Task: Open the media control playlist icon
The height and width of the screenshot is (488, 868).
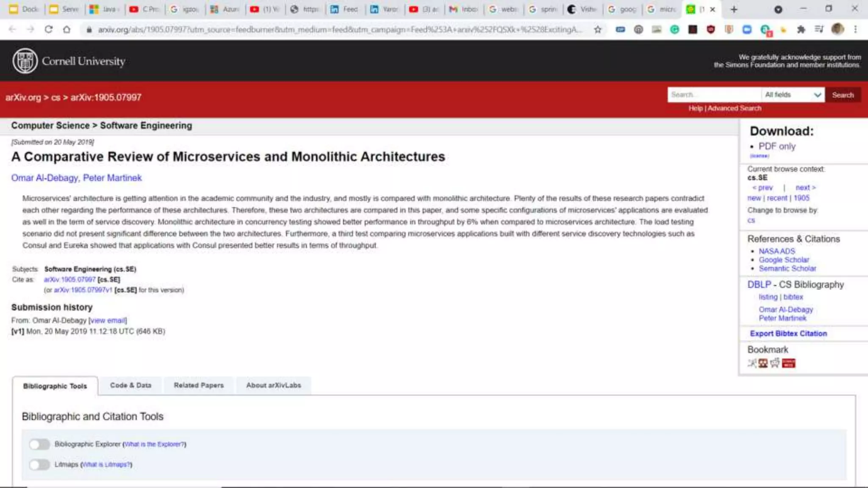Action: point(819,30)
